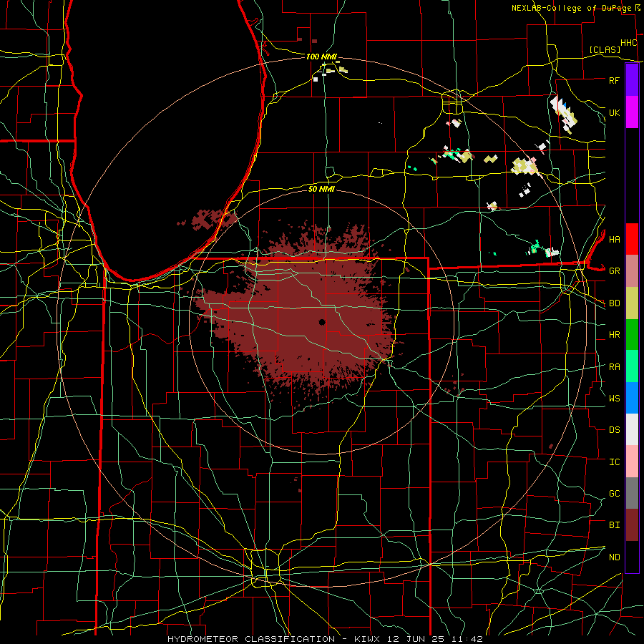Click the 12 JUN 25 11:42 timestamp
Screen dimensions: 644x644
[435, 639]
